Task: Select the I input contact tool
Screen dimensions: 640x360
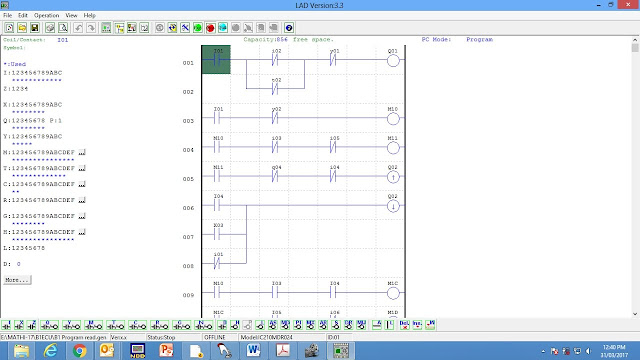Action: tap(7, 325)
